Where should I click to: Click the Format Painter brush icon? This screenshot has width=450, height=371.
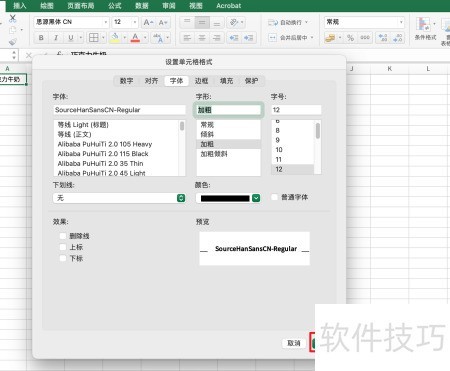tap(13, 42)
